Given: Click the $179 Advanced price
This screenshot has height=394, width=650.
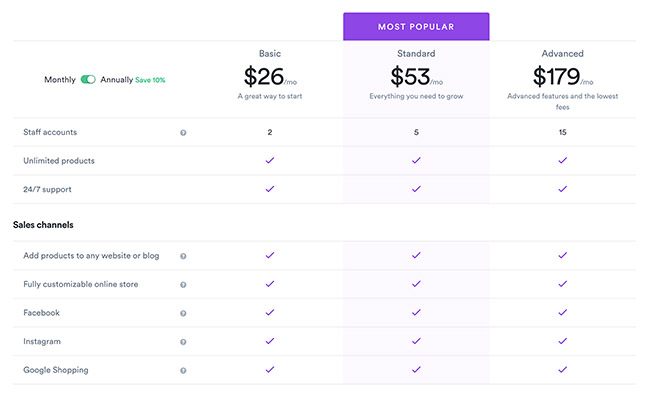Looking at the screenshot, I should [x=556, y=77].
